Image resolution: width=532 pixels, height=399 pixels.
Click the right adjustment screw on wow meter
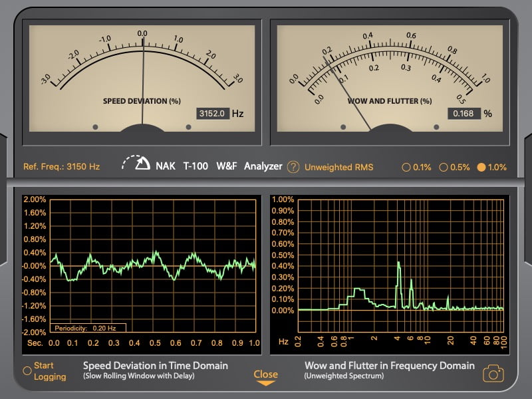[x=436, y=127]
